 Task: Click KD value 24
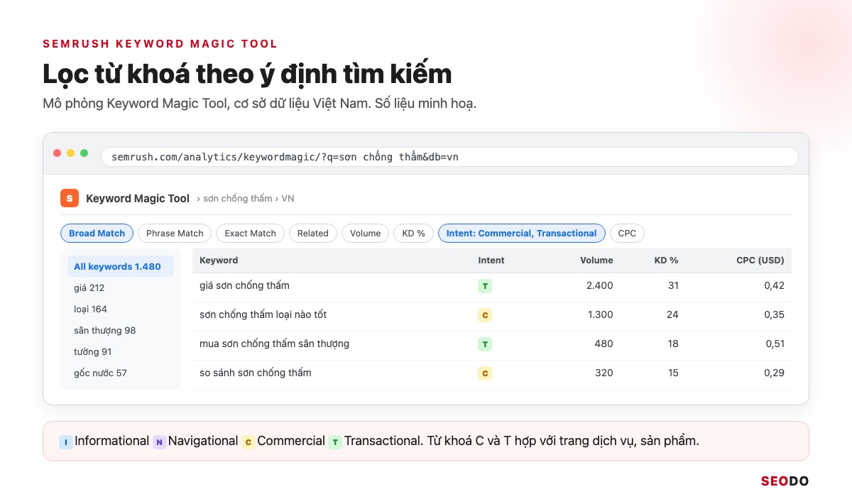pos(672,314)
